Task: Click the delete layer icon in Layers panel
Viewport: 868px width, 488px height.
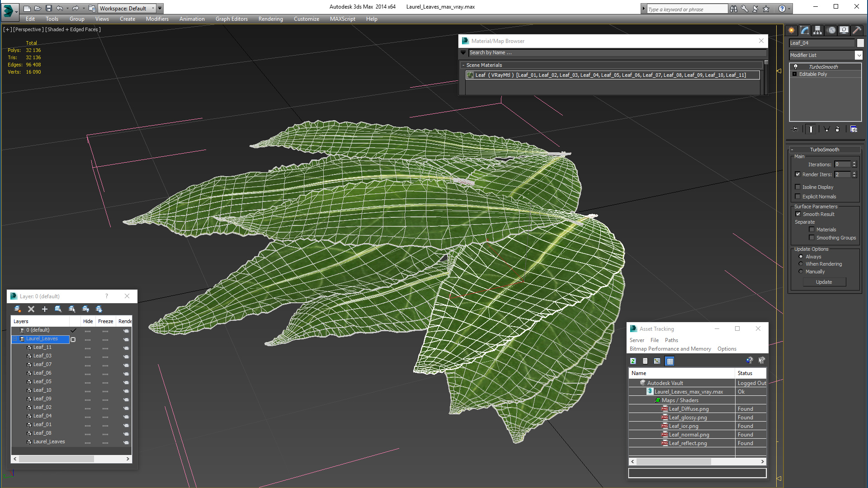Action: [x=31, y=309]
